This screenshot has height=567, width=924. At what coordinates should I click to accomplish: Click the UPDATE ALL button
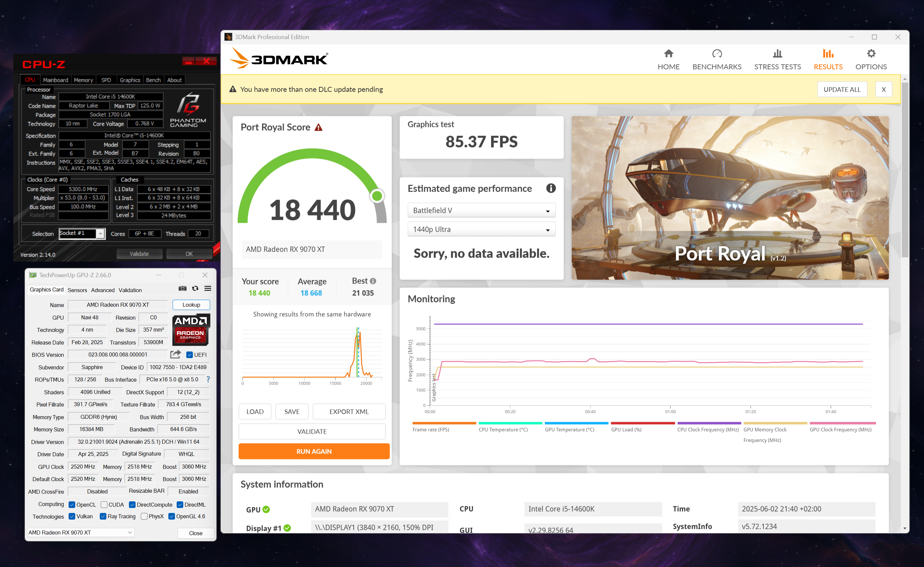[x=841, y=89]
